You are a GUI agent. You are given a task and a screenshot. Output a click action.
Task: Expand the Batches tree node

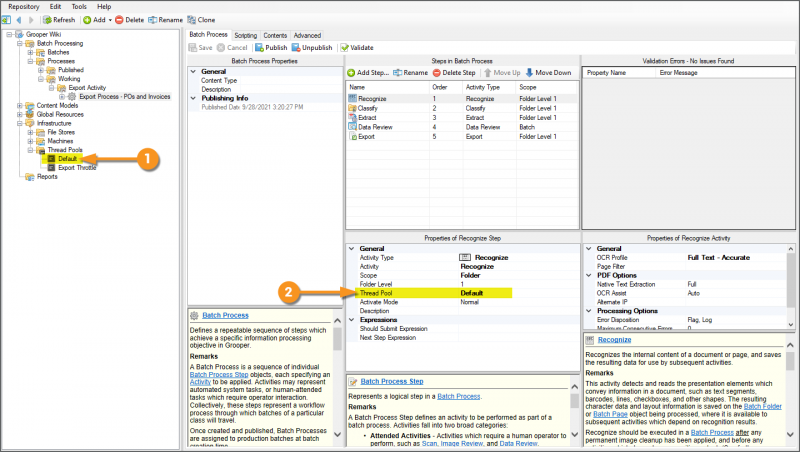click(x=30, y=52)
